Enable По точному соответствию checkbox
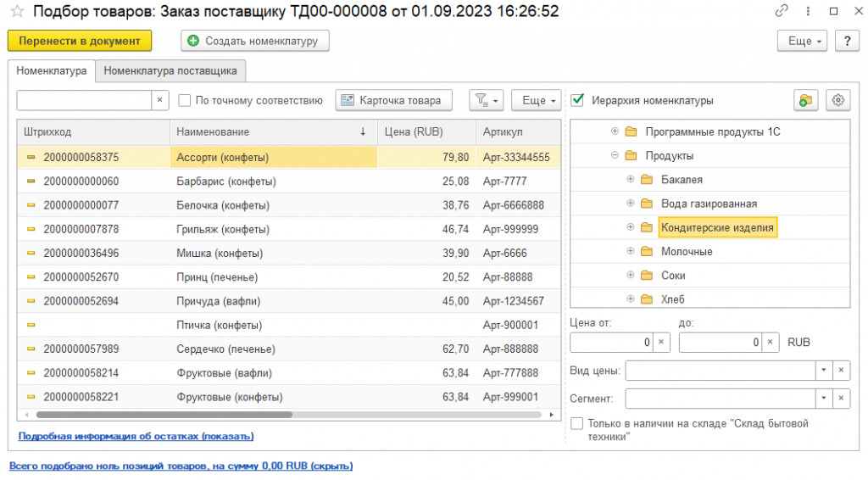 click(x=185, y=100)
